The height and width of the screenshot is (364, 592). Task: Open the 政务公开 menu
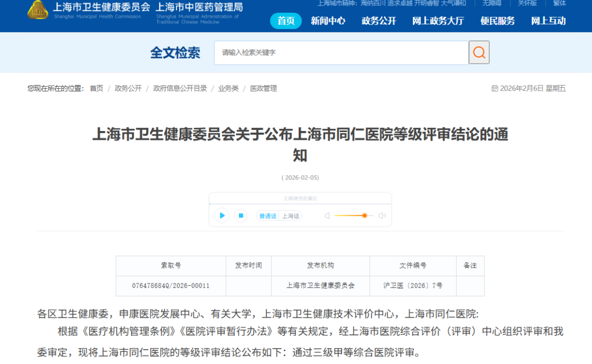tap(379, 21)
